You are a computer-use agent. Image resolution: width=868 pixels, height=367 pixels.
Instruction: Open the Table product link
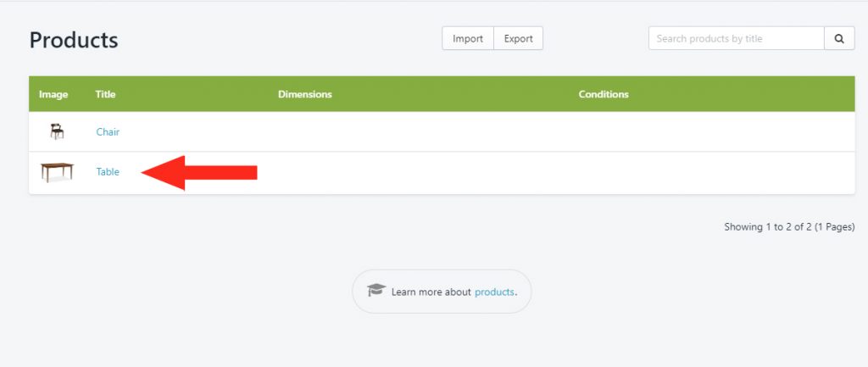(x=108, y=171)
